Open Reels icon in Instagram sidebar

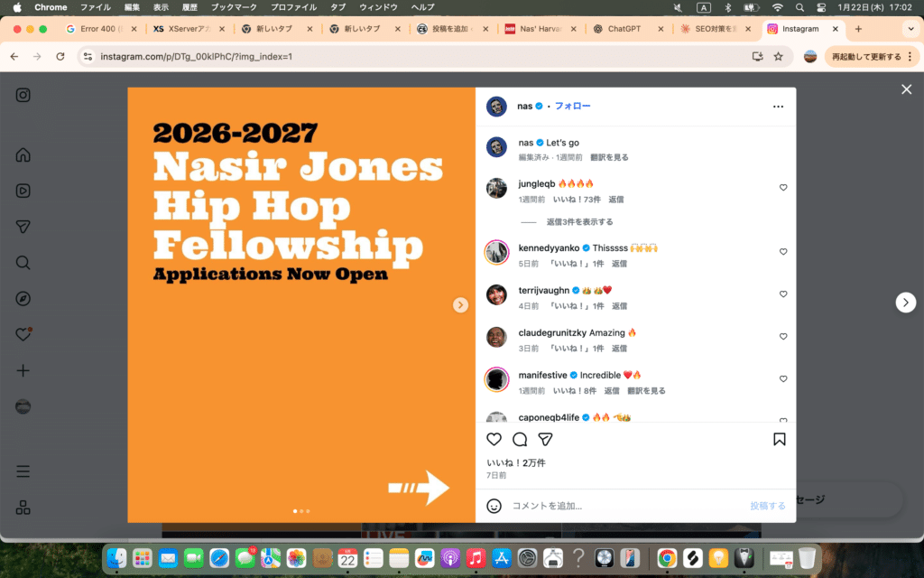(x=23, y=191)
